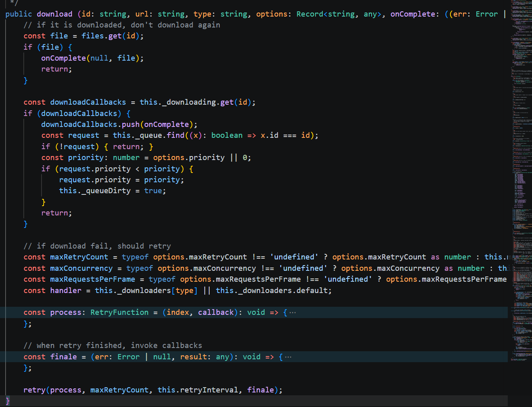Click this._downloaders[type] expression
This screenshot has width=532, height=407.
click(x=146, y=291)
